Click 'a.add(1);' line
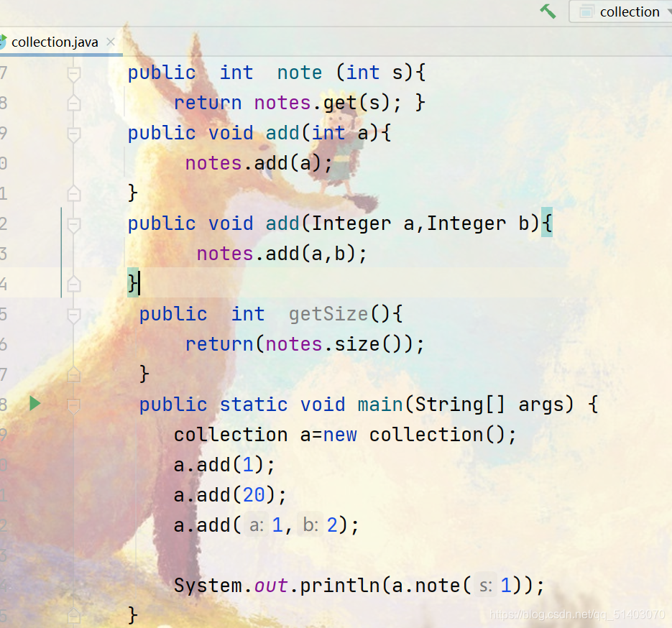The width and height of the screenshot is (672, 628). point(224,465)
